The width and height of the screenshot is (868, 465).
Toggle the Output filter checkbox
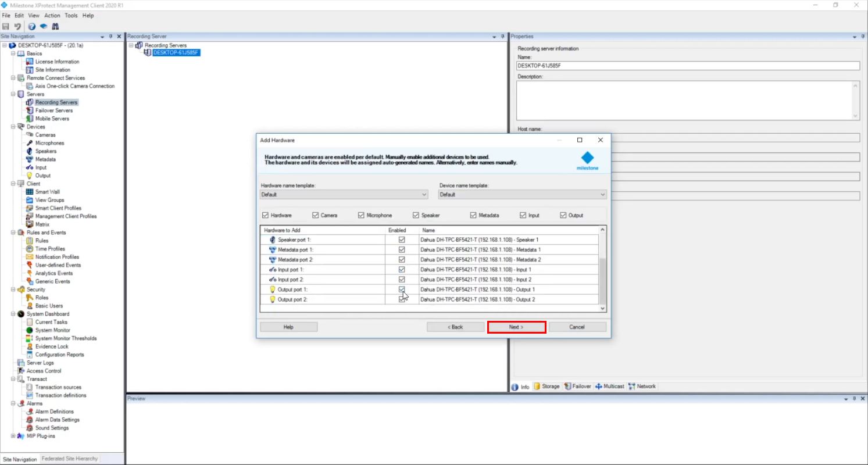pyautogui.click(x=563, y=215)
